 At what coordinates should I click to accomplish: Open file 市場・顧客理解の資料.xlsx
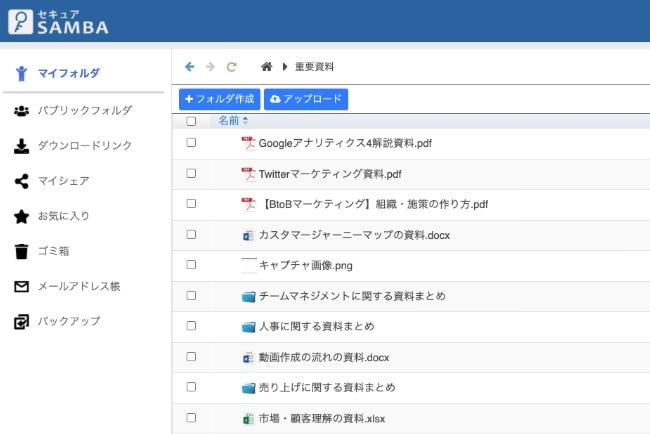pyautogui.click(x=322, y=419)
